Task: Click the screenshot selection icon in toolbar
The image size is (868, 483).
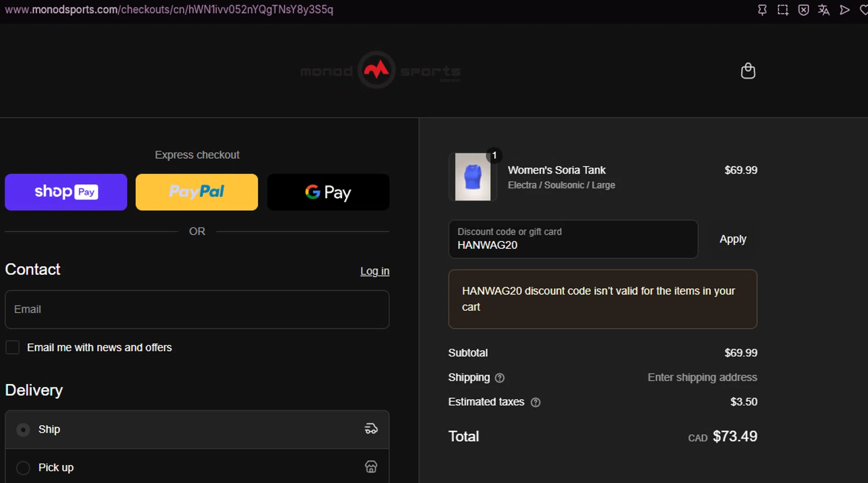Action: [x=782, y=10]
